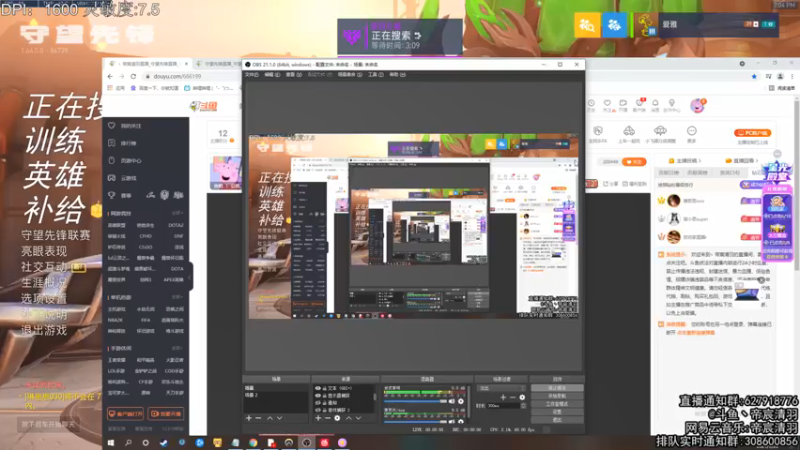Open 桌面音频 mixer gear settings
Viewport: 800px width, 450px height.
pyautogui.click(x=461, y=402)
